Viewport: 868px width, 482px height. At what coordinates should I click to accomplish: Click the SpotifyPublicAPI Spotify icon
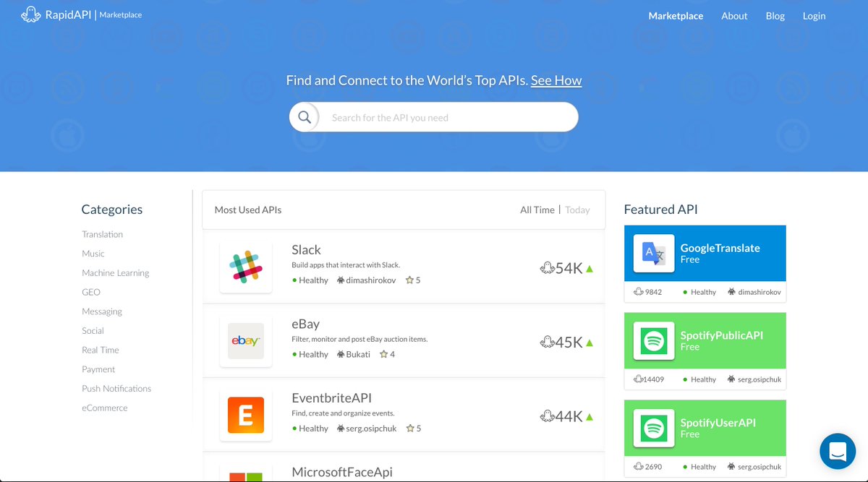654,340
